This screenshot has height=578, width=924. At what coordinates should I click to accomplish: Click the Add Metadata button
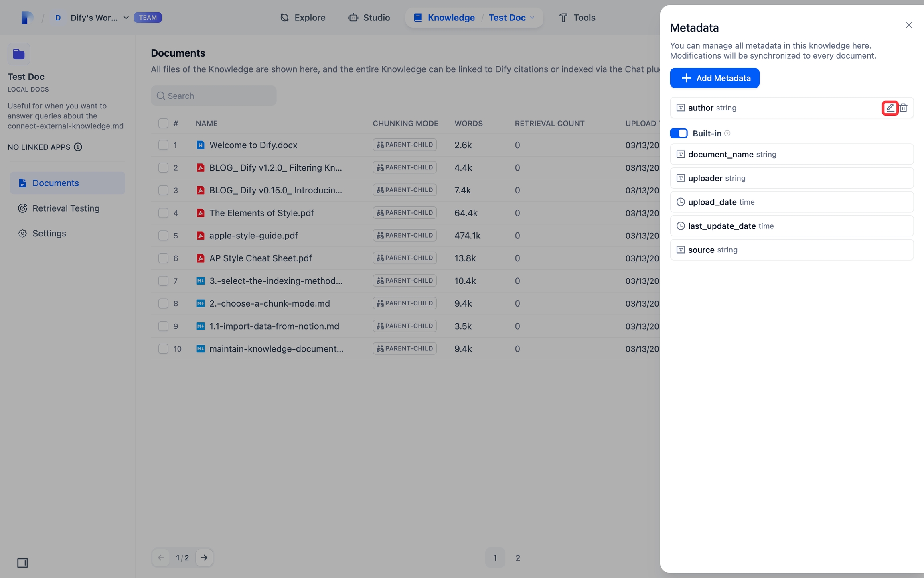coord(714,78)
